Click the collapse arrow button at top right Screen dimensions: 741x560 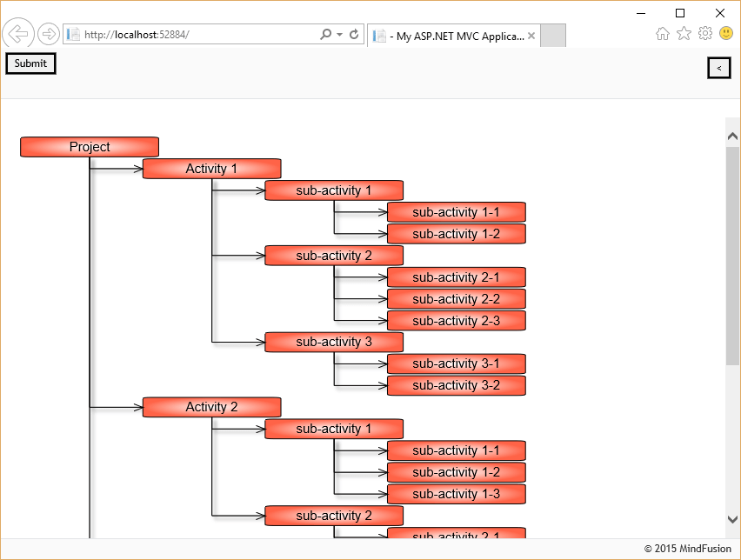tap(718, 68)
